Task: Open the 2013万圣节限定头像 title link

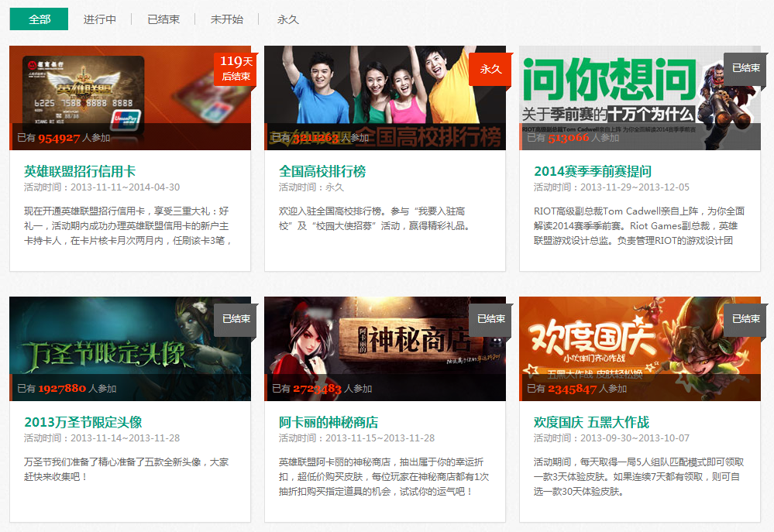Action: [83, 422]
